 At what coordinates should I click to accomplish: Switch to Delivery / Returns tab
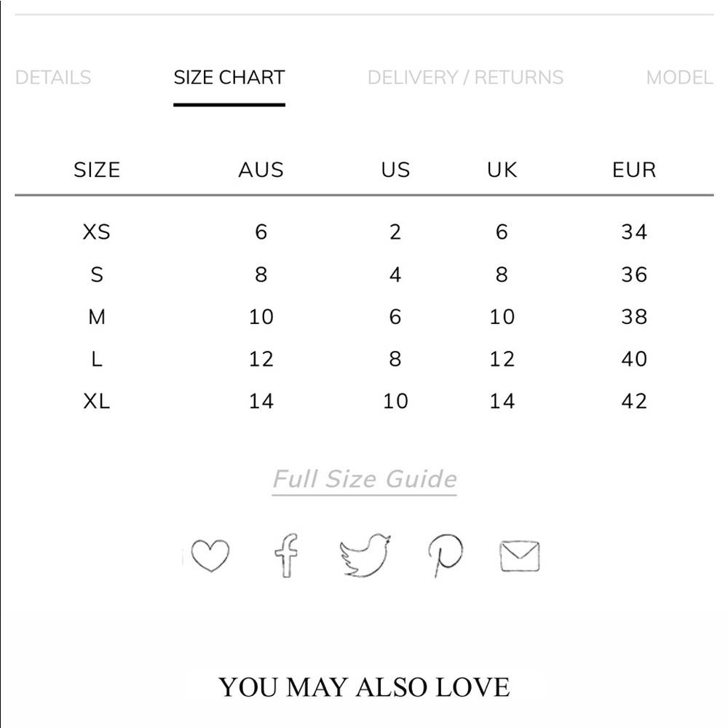tap(465, 78)
